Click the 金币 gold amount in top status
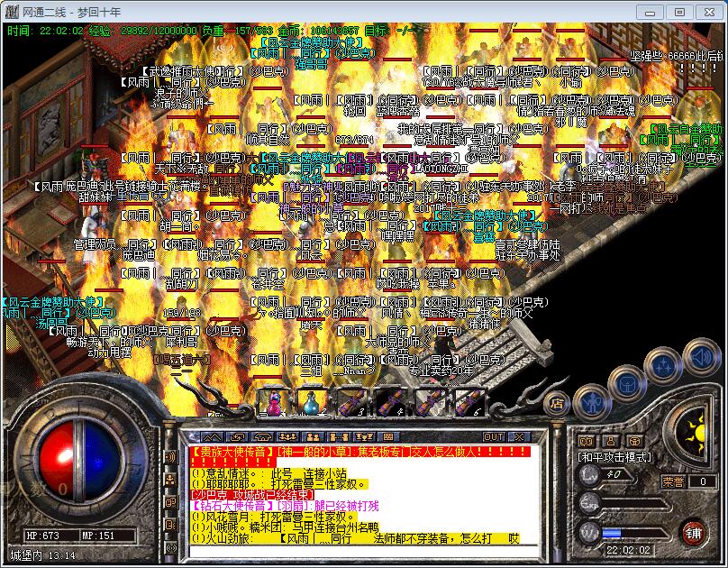 (319, 32)
